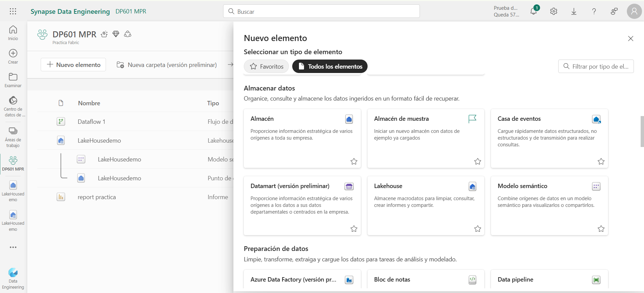Open trial status Prueba d... text
Image resolution: width=644 pixels, height=293 pixels.
pyautogui.click(x=506, y=11)
